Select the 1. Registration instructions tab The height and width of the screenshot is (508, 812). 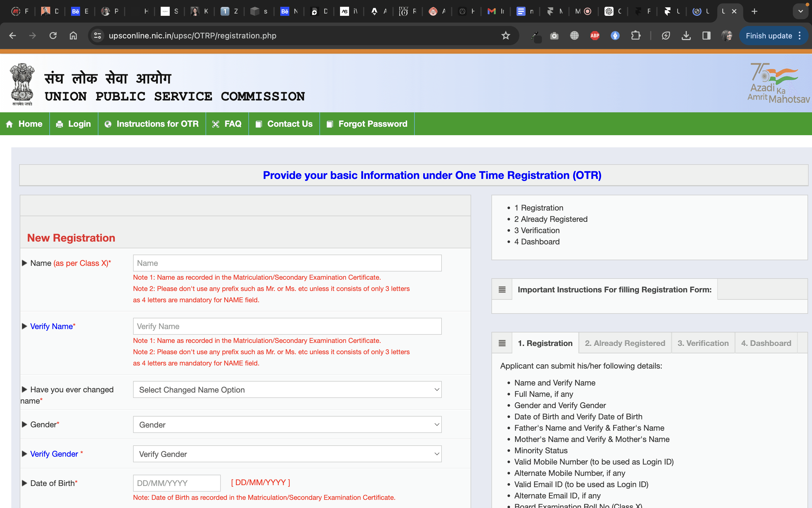coord(545,343)
